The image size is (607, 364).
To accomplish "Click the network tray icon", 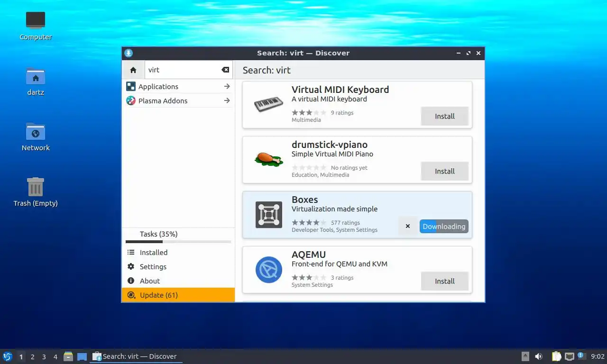I will [x=569, y=356].
